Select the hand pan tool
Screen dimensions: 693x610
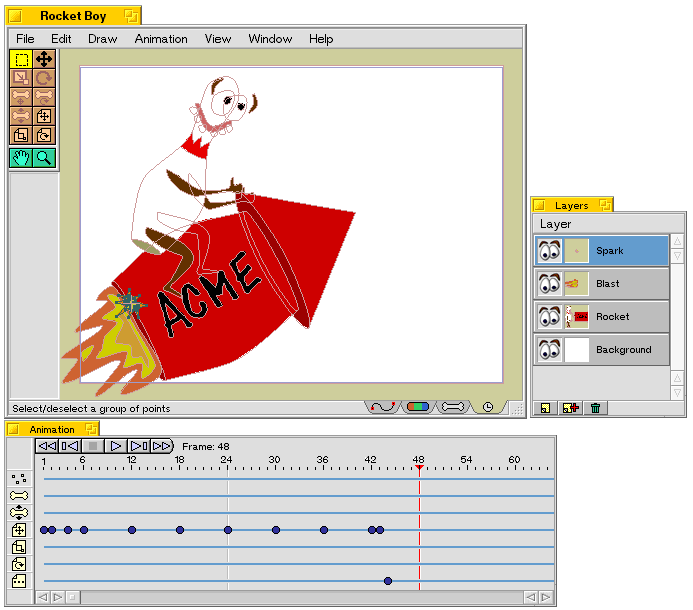point(21,158)
